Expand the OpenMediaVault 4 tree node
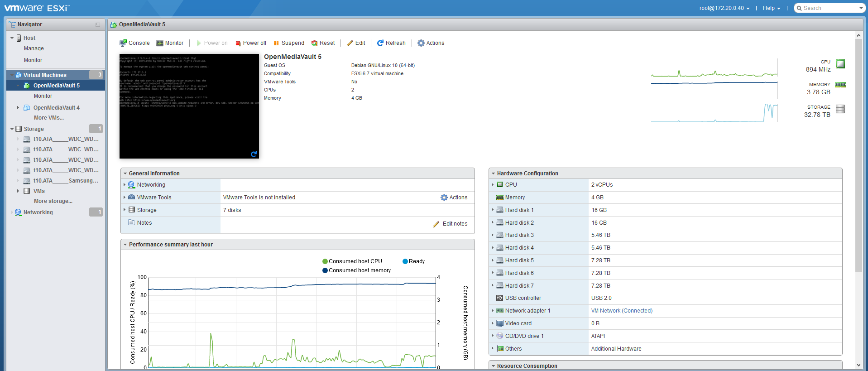868x371 pixels. tap(18, 108)
